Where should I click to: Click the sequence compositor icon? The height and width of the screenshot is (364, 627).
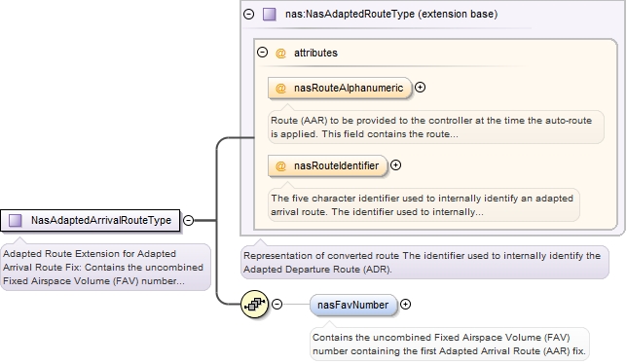point(255,305)
